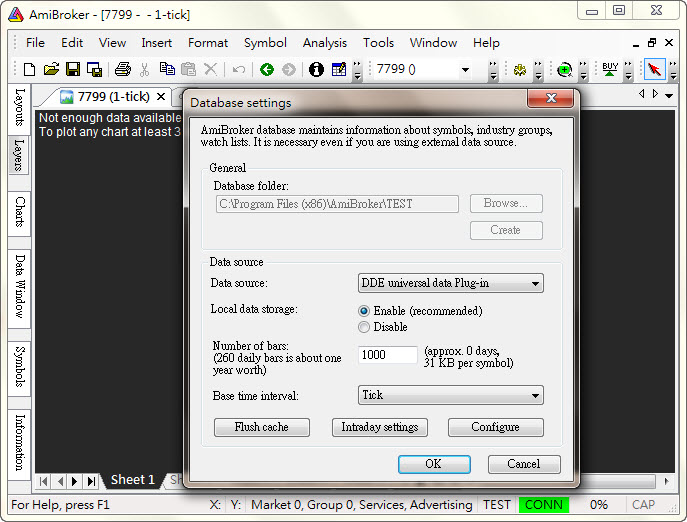Open the Window menu
687x522 pixels.
[x=433, y=43]
